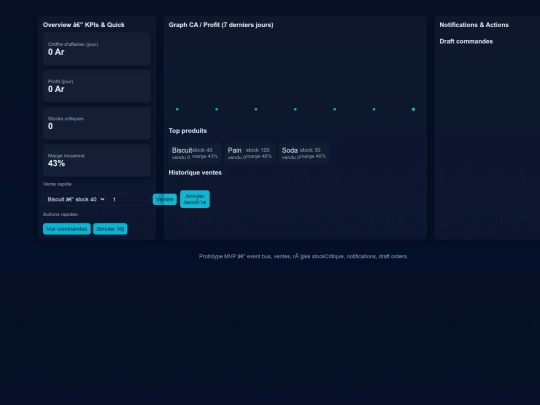
Task: Click the Historique ventes heading
Action: point(195,173)
